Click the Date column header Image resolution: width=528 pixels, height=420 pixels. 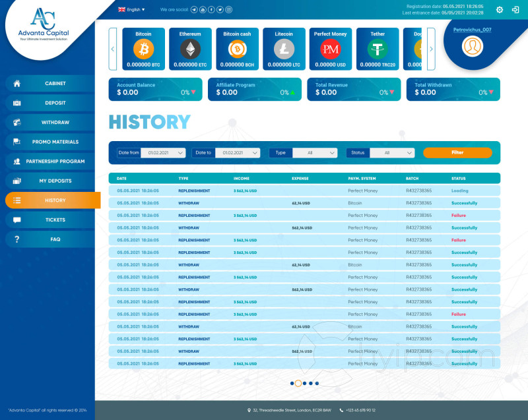pos(121,179)
